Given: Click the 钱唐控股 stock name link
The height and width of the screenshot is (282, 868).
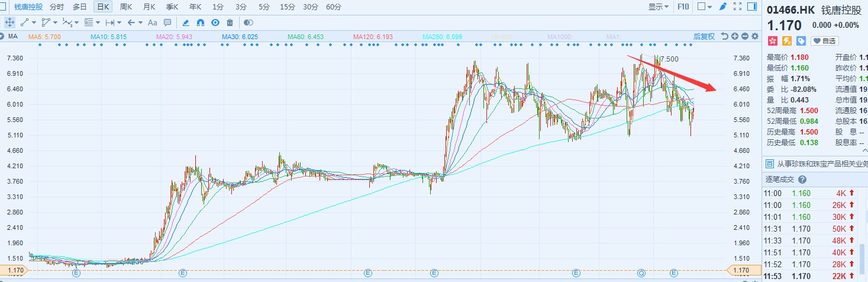Looking at the screenshot, I should coord(28,7).
